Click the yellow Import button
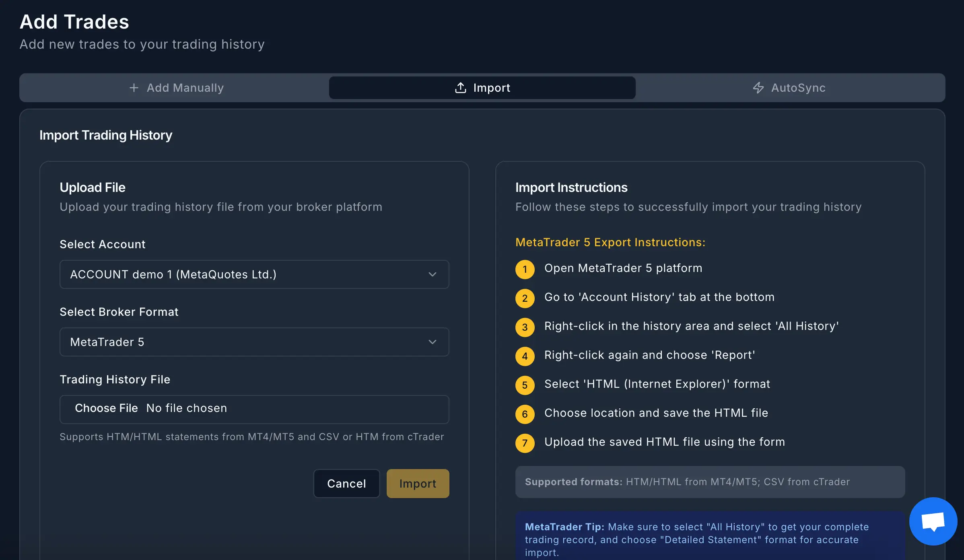The width and height of the screenshot is (964, 560). 418,484
